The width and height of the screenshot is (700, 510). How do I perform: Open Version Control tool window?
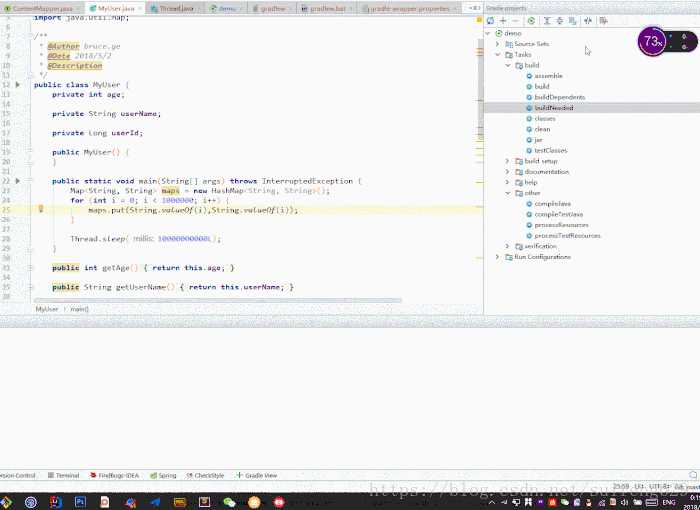pos(17,476)
